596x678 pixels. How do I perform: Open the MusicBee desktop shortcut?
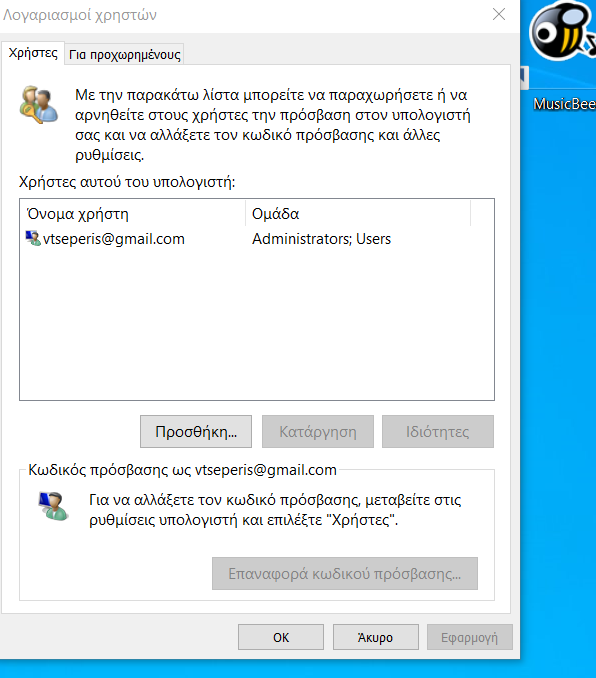point(562,32)
